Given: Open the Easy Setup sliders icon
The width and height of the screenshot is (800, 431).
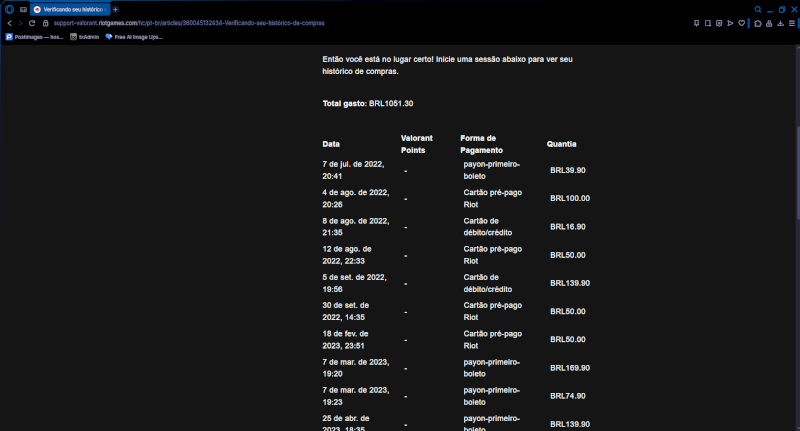Looking at the screenshot, I should (x=791, y=22).
